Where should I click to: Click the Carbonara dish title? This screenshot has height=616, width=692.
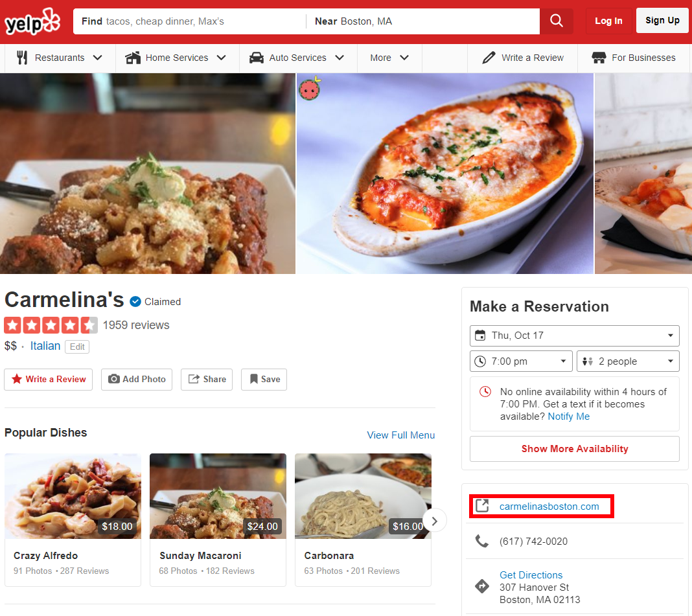[329, 556]
